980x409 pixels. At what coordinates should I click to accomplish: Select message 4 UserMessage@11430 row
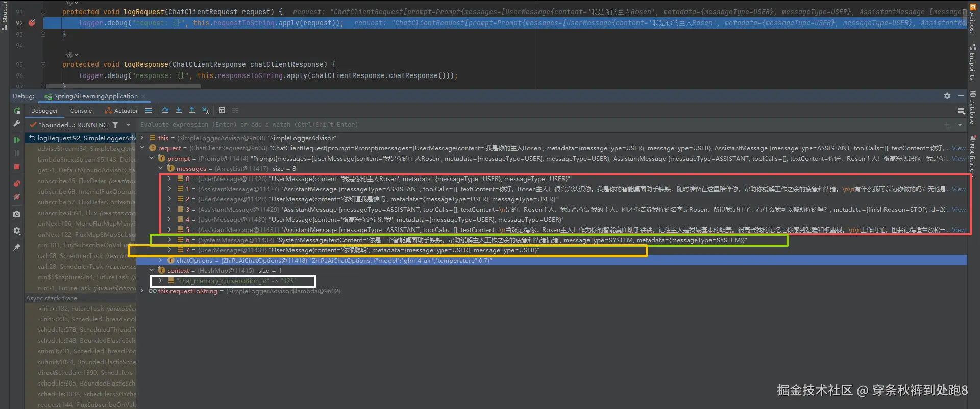[552, 220]
